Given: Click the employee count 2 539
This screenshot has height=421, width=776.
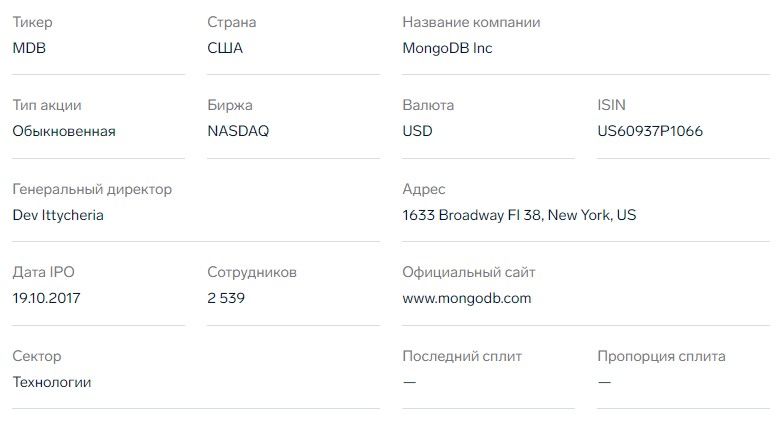Looking at the screenshot, I should pyautogui.click(x=226, y=298).
